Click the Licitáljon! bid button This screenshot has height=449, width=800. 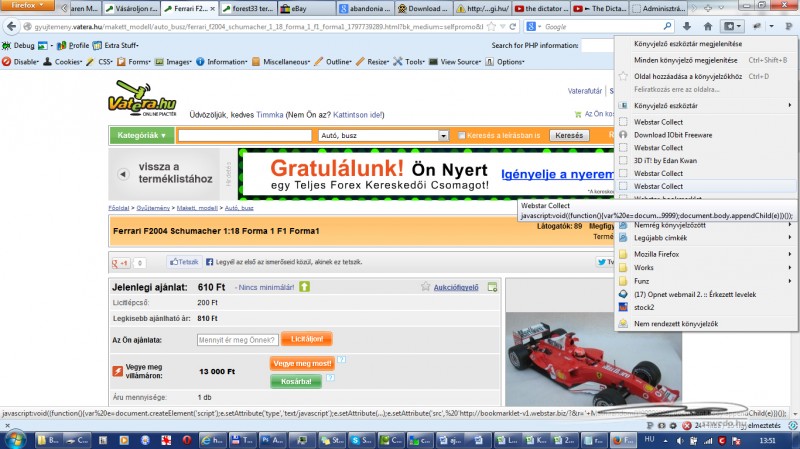(x=307, y=339)
